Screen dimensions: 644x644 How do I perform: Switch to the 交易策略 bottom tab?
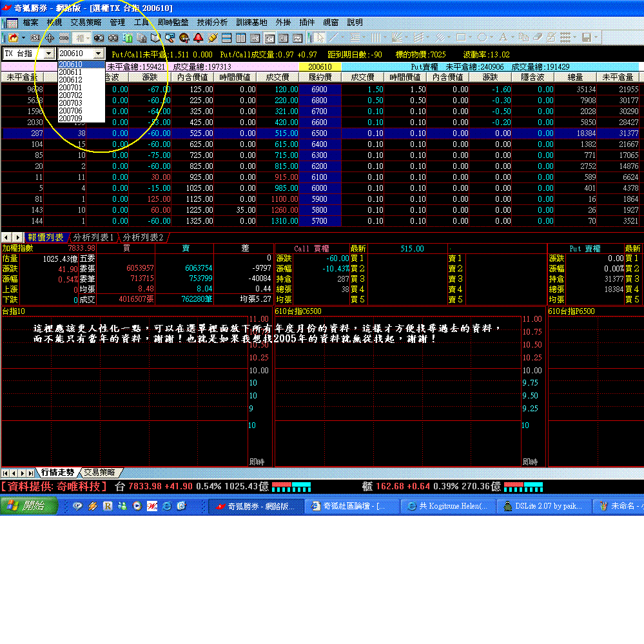pyautogui.click(x=100, y=473)
